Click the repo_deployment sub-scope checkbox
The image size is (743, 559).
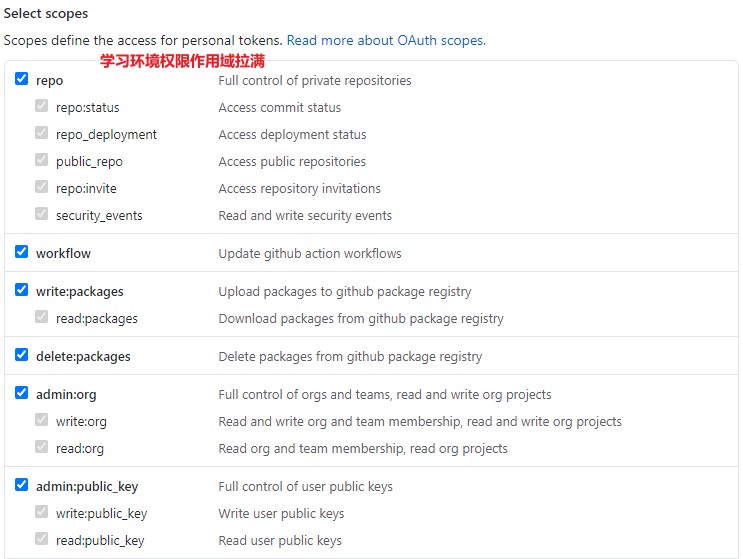(x=42, y=133)
